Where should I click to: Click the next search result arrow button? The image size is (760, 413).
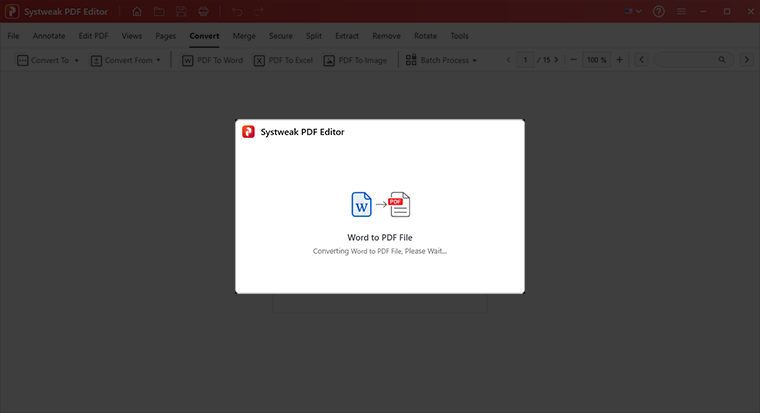coord(746,60)
